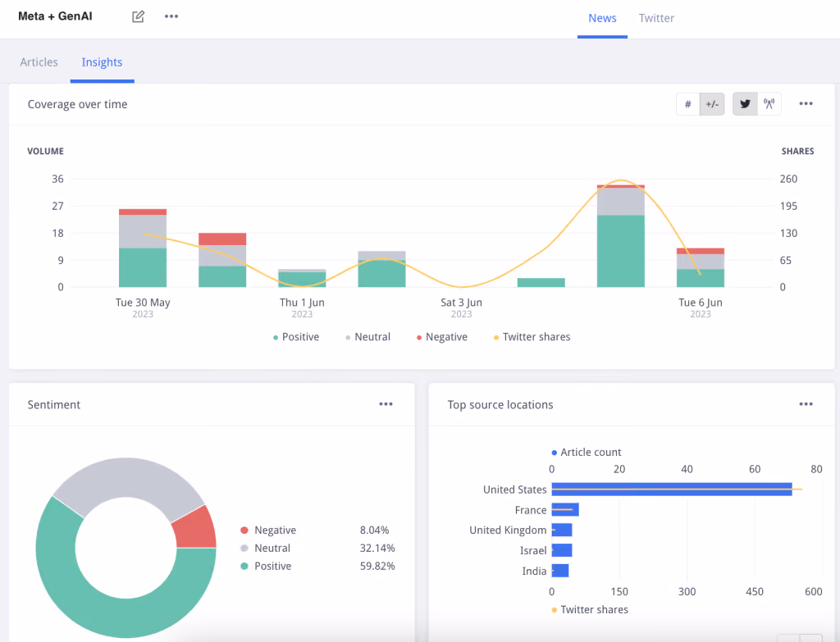Click the Negative red swatch in Sentiment legend
840x642 pixels.
pyautogui.click(x=244, y=530)
